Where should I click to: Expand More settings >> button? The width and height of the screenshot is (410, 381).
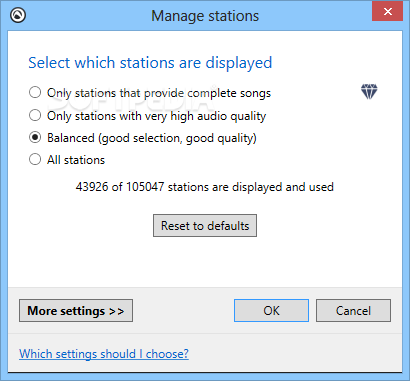point(76,310)
